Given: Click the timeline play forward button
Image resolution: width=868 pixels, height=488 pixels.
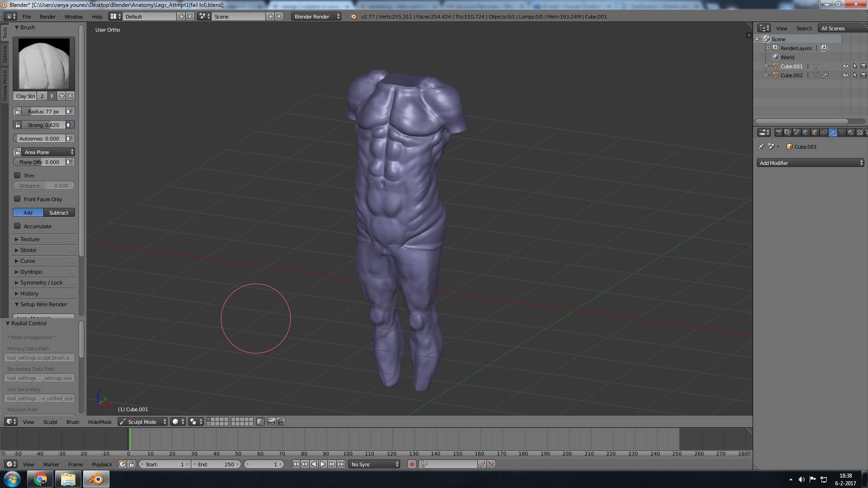Looking at the screenshot, I should pos(323,464).
